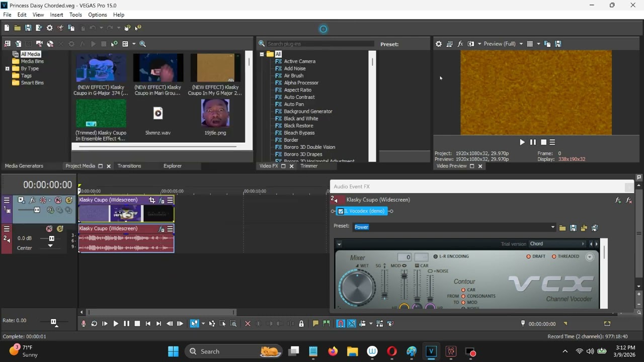Click the Go to Start transport button

148,324
